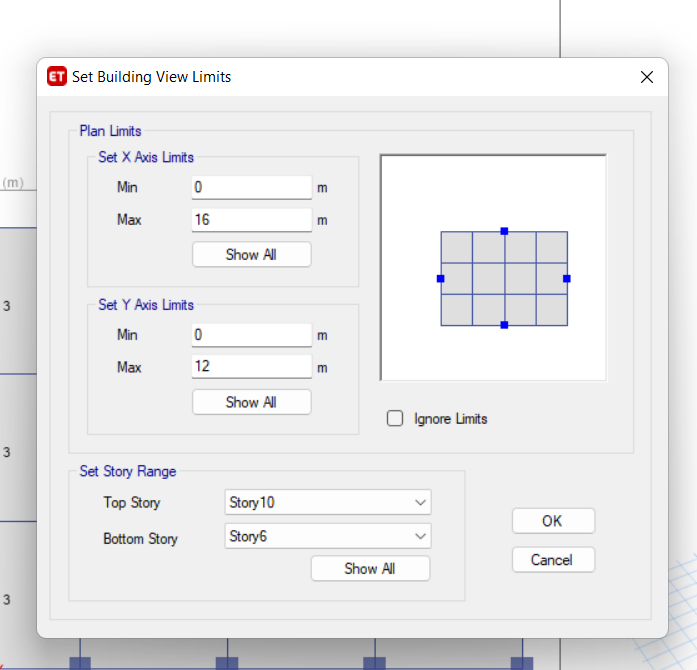This screenshot has width=697, height=670.
Task: Open the Bottom Story dropdown showing Story6
Action: 328,536
